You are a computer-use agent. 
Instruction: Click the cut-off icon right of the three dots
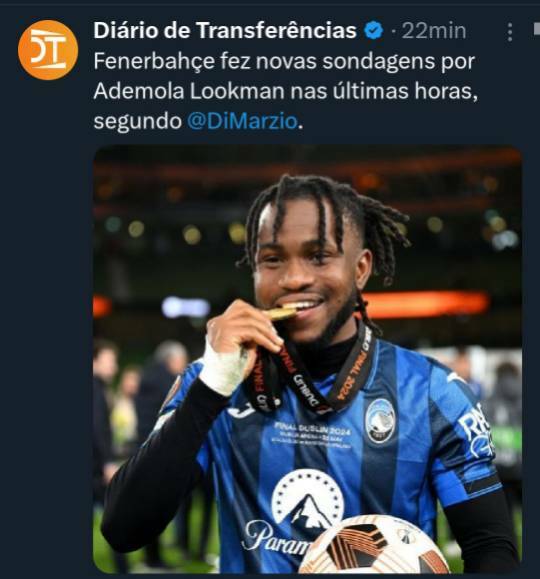tap(537, 30)
